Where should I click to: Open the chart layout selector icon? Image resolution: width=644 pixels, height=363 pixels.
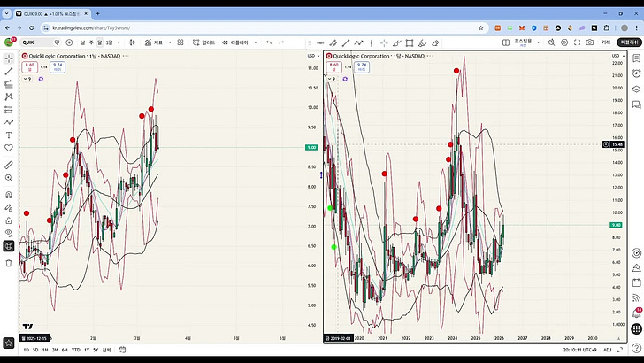click(x=506, y=42)
